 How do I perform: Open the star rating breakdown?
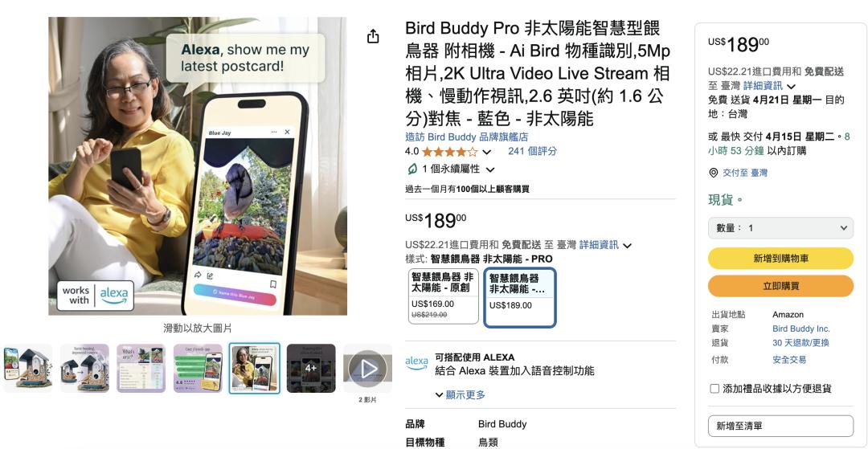486,152
